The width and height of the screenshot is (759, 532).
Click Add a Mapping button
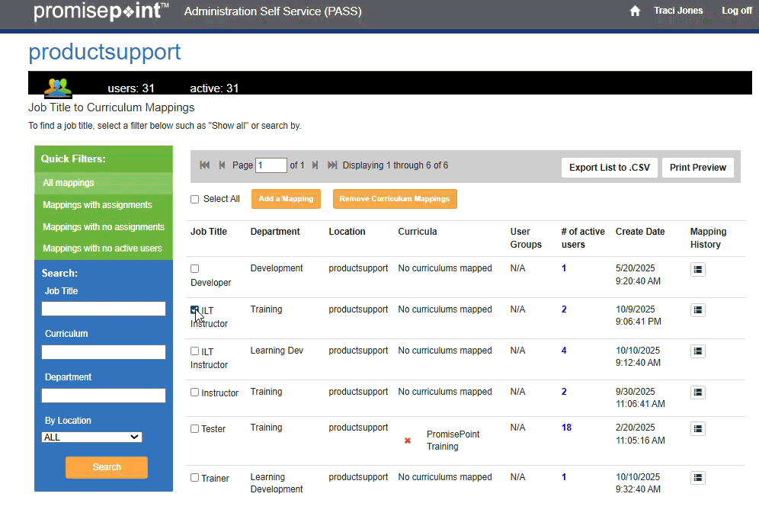coord(286,199)
